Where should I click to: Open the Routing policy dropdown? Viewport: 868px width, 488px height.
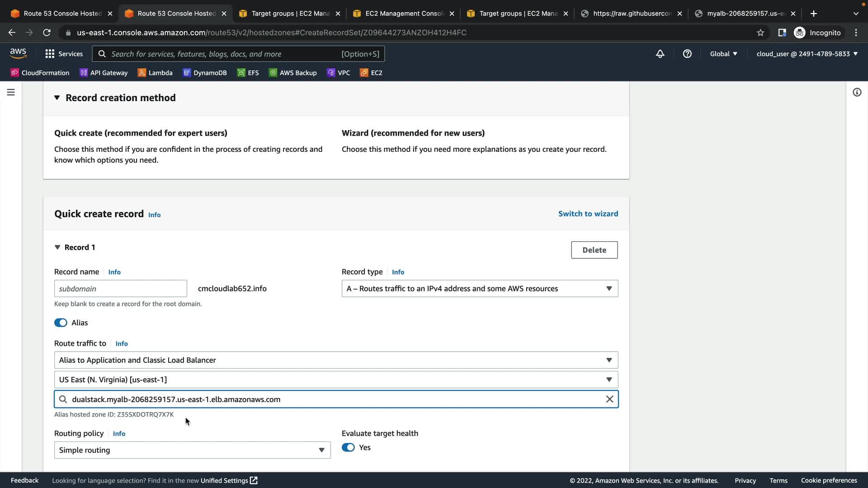[x=192, y=450]
